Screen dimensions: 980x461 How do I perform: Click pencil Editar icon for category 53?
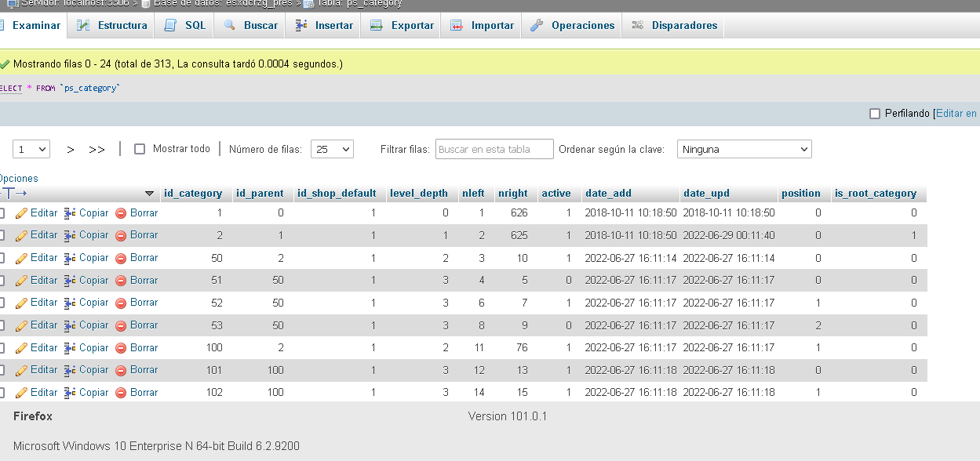tap(21, 325)
